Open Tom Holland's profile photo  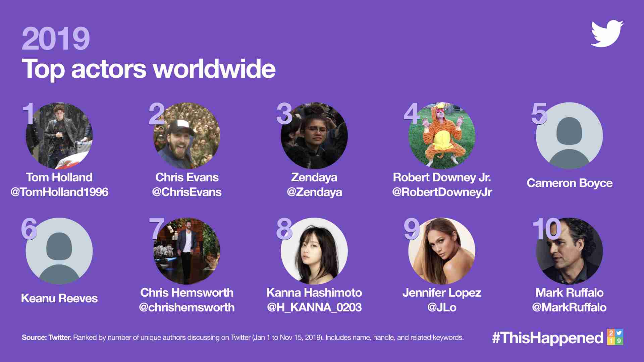(59, 136)
